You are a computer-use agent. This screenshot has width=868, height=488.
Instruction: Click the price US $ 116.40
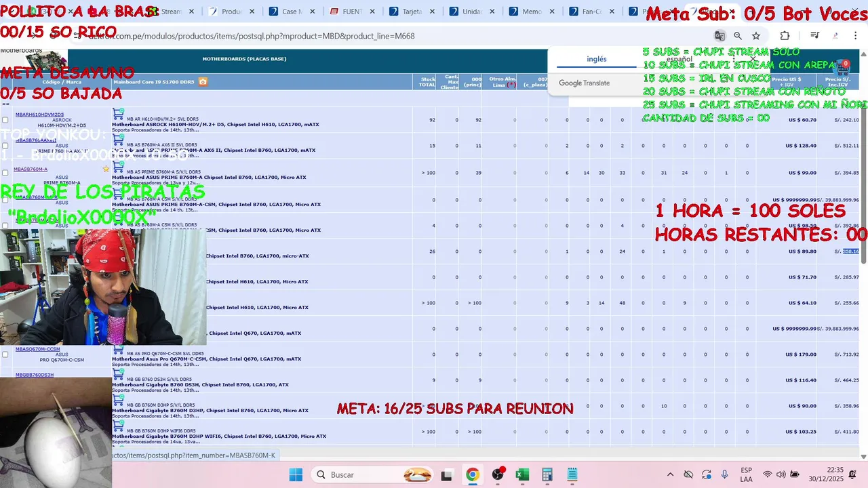pos(801,380)
